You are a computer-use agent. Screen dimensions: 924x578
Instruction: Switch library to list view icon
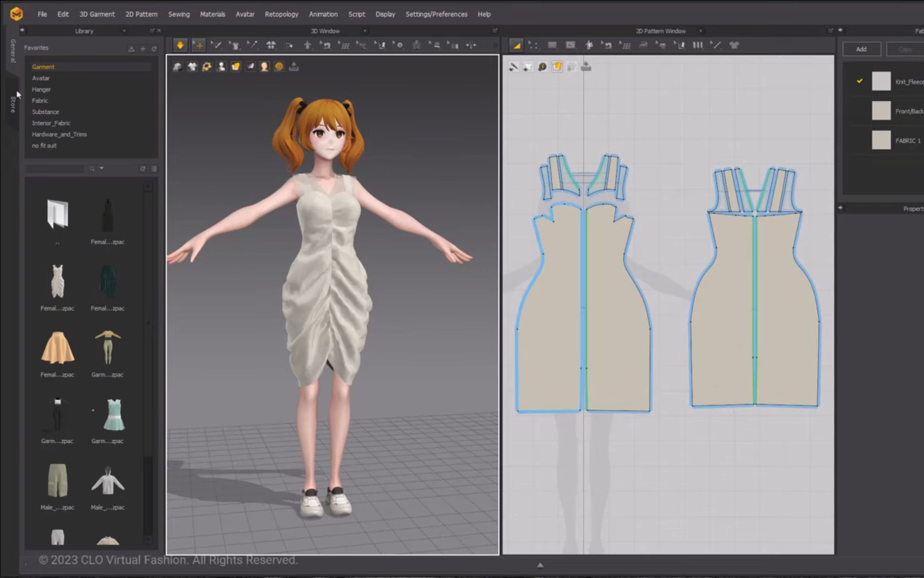coord(154,169)
